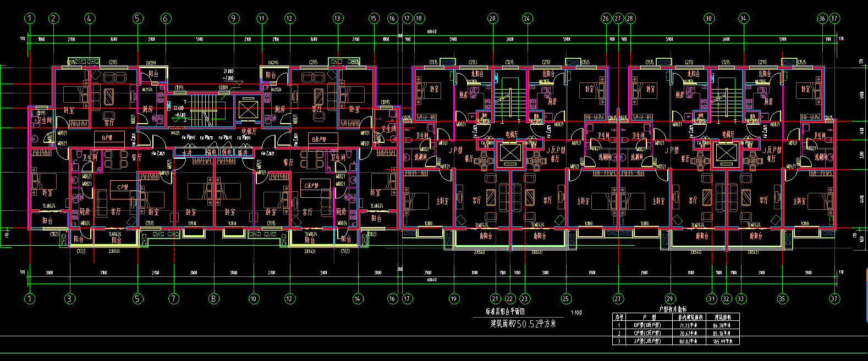The image size is (868, 361).
Task: Click grid axis bubble 9 at top
Action: coord(234,18)
